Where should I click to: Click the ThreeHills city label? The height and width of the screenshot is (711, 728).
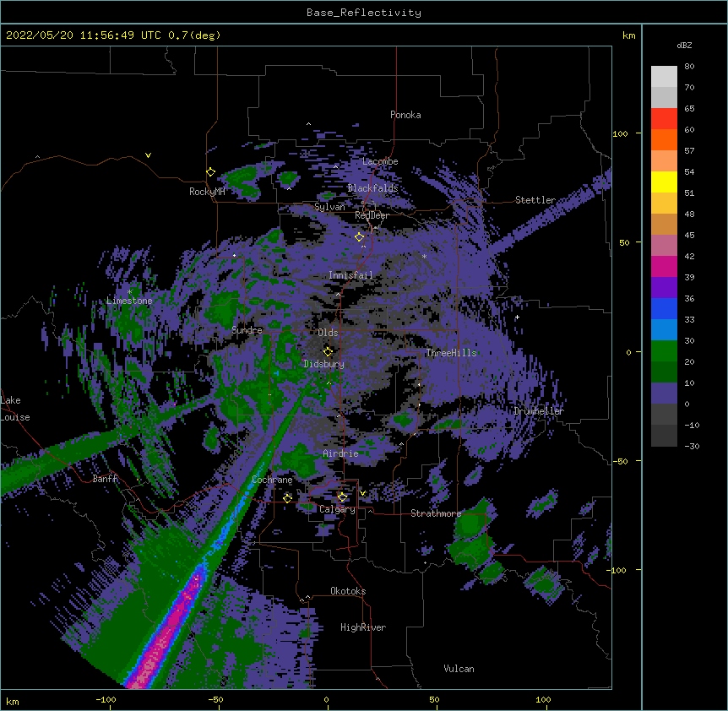[451, 353]
